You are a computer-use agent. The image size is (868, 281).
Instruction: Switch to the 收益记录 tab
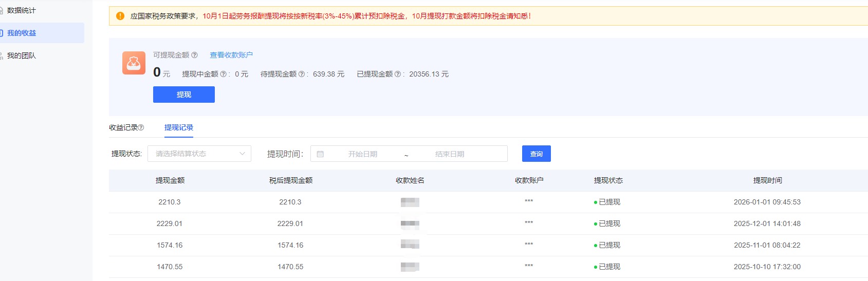click(123, 127)
